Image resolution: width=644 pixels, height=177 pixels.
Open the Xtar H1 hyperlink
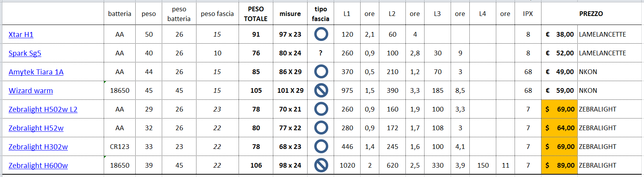pos(21,34)
